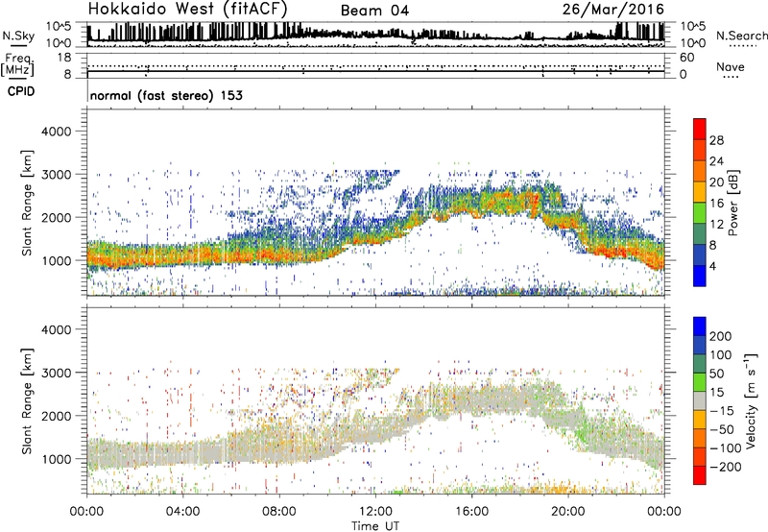Click the '4000' tick of the power panel
768x532 pixels.
pyautogui.click(x=56, y=132)
